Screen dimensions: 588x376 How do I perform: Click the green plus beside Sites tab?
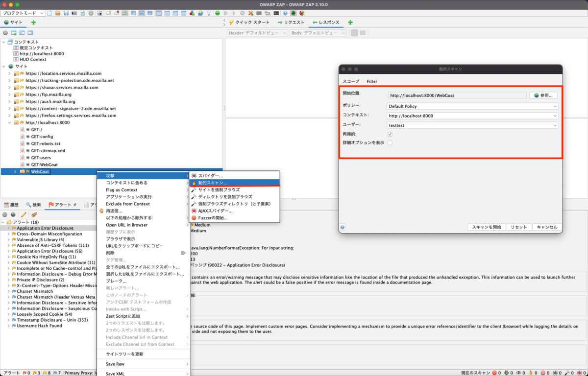[x=33, y=23]
